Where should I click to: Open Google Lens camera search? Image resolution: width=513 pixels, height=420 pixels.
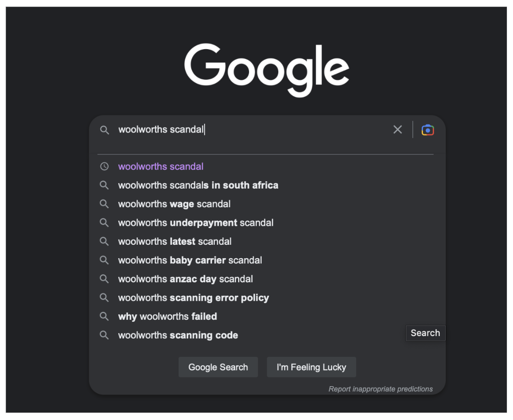427,129
